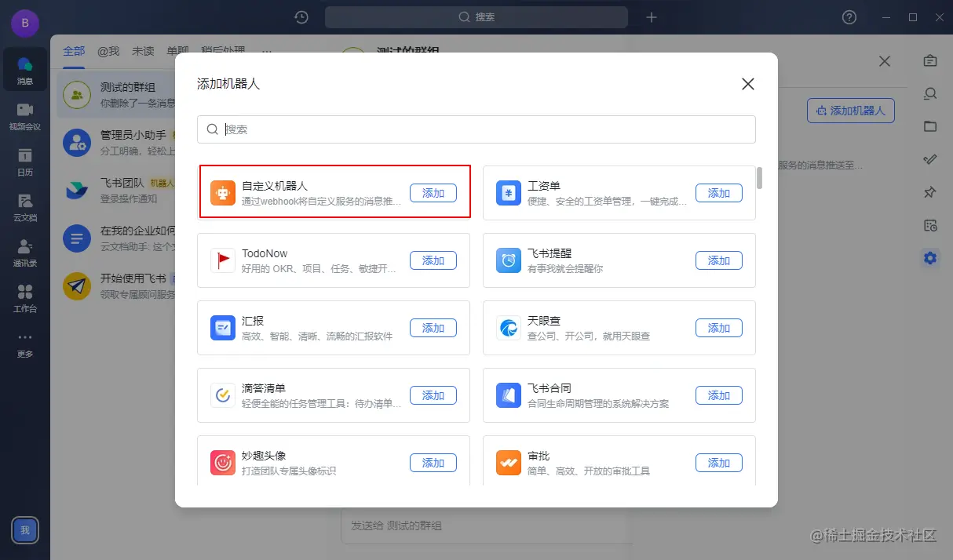Click the 审批 orange icon
The height and width of the screenshot is (560, 953).
[x=509, y=463]
